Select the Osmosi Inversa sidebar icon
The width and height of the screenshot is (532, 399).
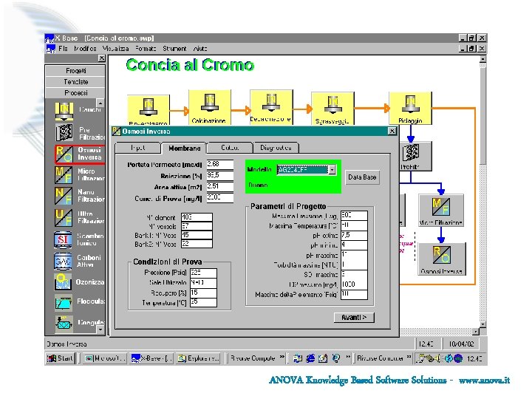click(64, 154)
